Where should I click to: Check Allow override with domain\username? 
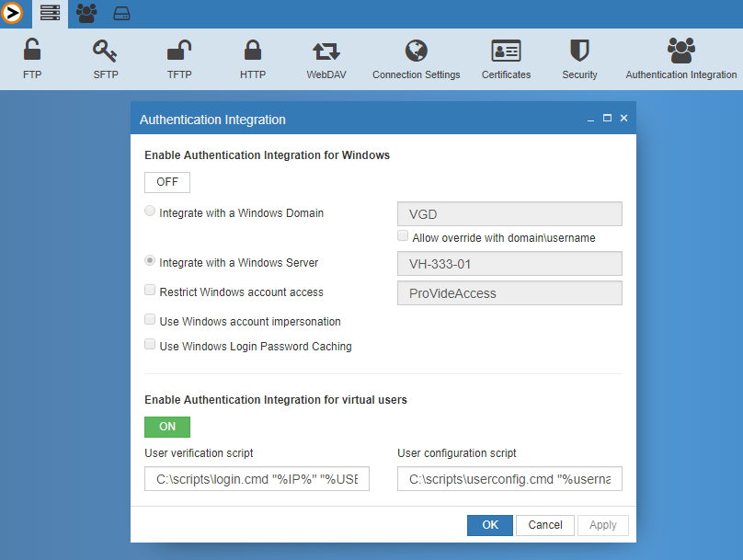403,235
